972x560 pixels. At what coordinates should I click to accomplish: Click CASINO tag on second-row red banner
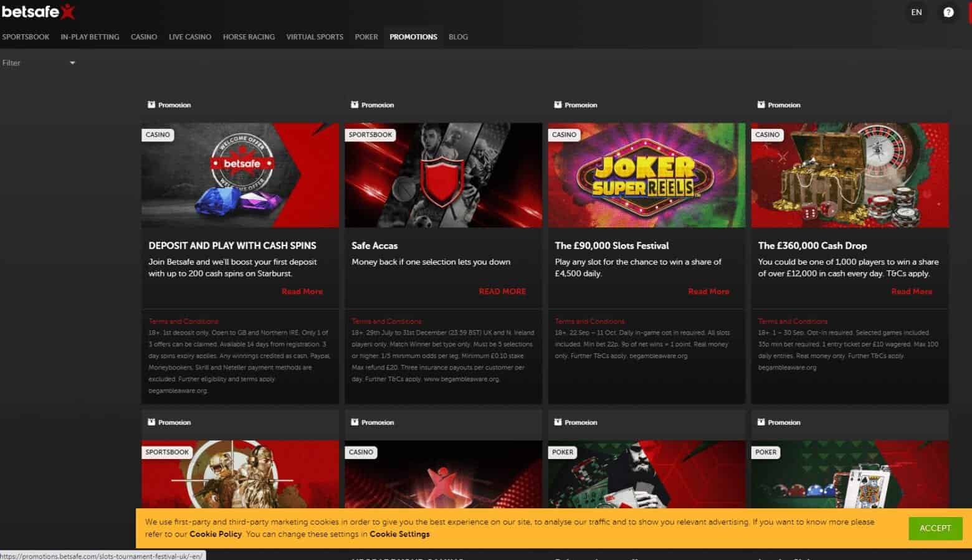click(361, 452)
